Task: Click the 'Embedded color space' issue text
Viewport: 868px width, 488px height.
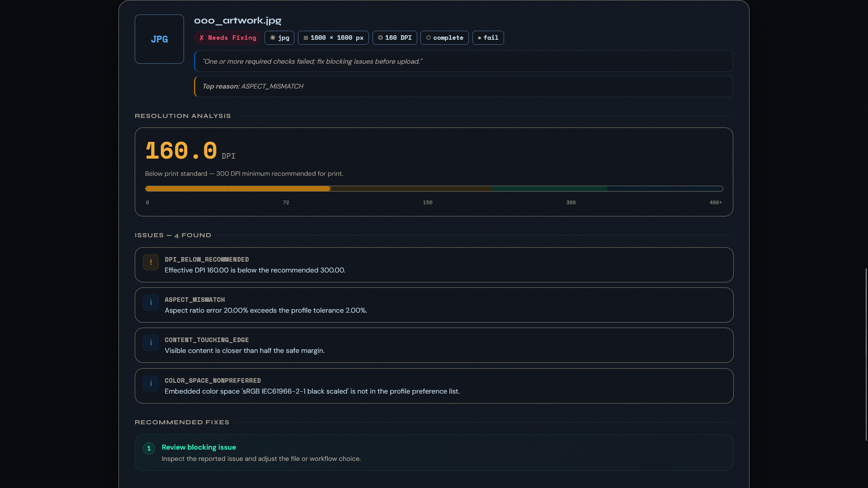Action: pos(312,391)
